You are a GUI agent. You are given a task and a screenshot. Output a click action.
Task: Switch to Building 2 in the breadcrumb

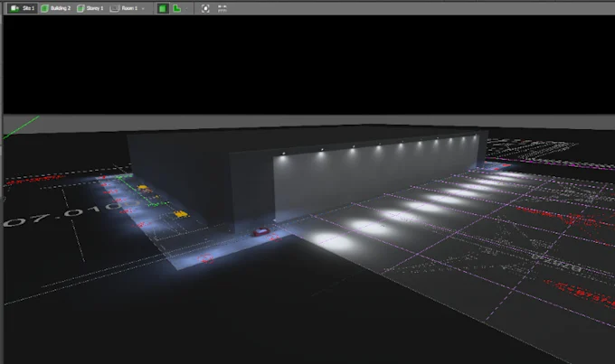[x=56, y=8]
